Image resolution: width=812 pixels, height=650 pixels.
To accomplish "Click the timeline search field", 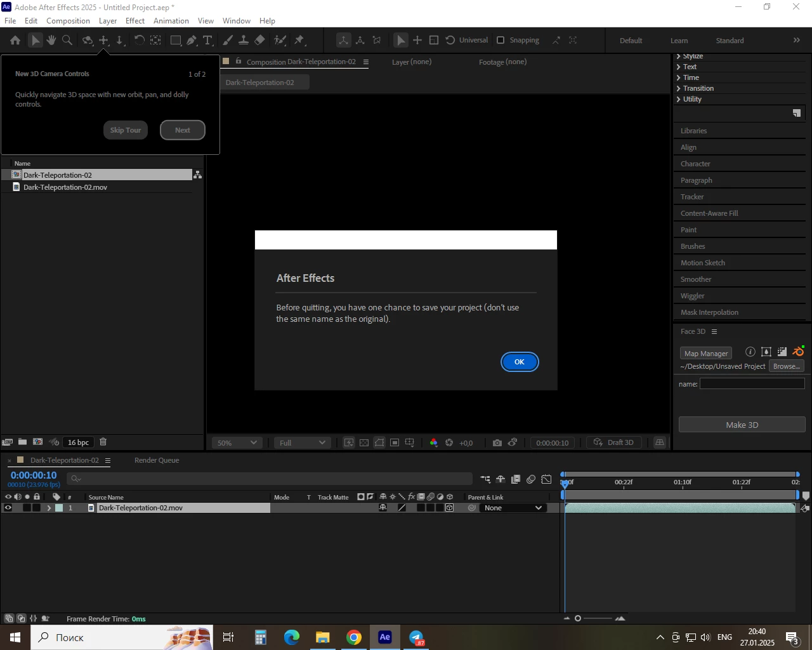I will 270,479.
